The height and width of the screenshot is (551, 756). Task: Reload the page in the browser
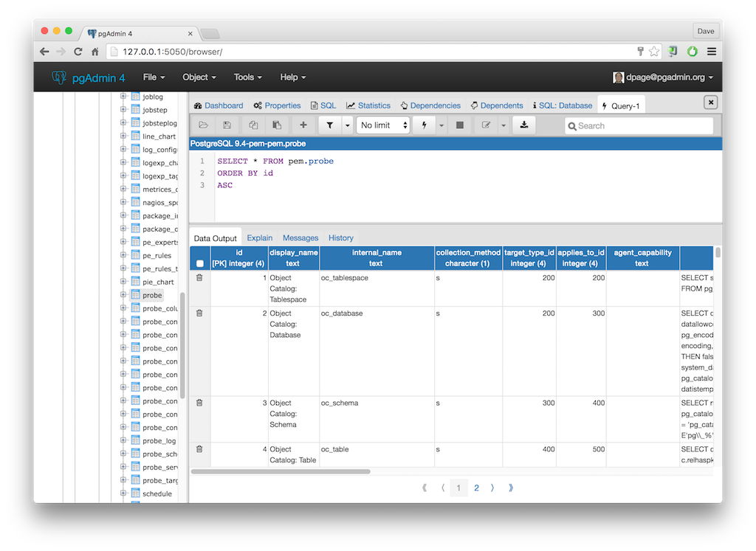click(78, 52)
